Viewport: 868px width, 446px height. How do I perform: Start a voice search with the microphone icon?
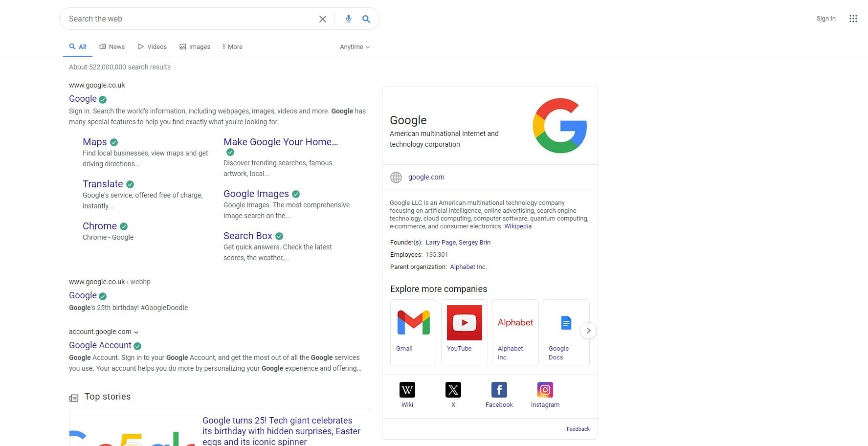click(x=348, y=19)
